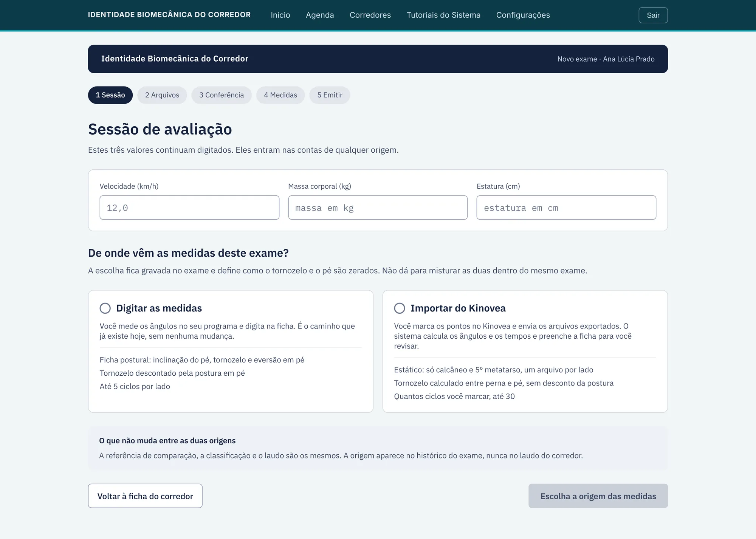Select the 'Digitar as medidas' radio option
The image size is (756, 539).
105,308
